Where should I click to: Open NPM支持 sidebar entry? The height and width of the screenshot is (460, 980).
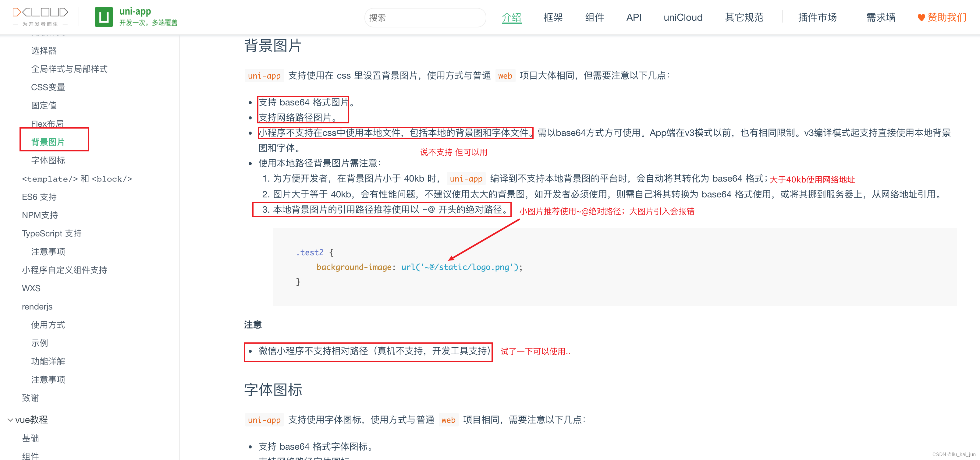40,215
